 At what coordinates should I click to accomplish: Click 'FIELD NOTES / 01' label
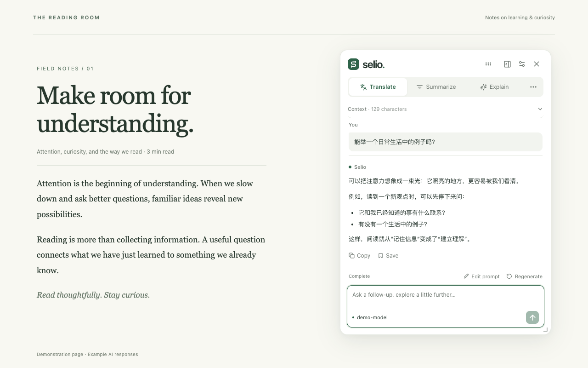pyautogui.click(x=65, y=69)
